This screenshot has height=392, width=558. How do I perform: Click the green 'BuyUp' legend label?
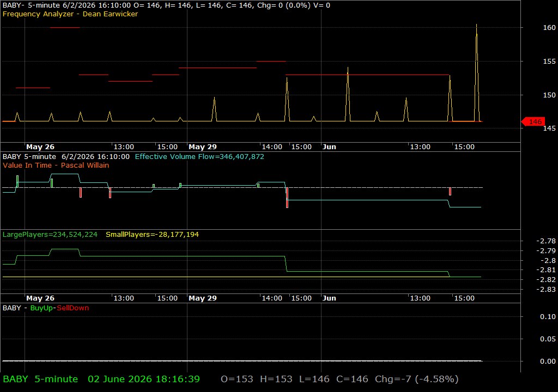pyautogui.click(x=41, y=308)
